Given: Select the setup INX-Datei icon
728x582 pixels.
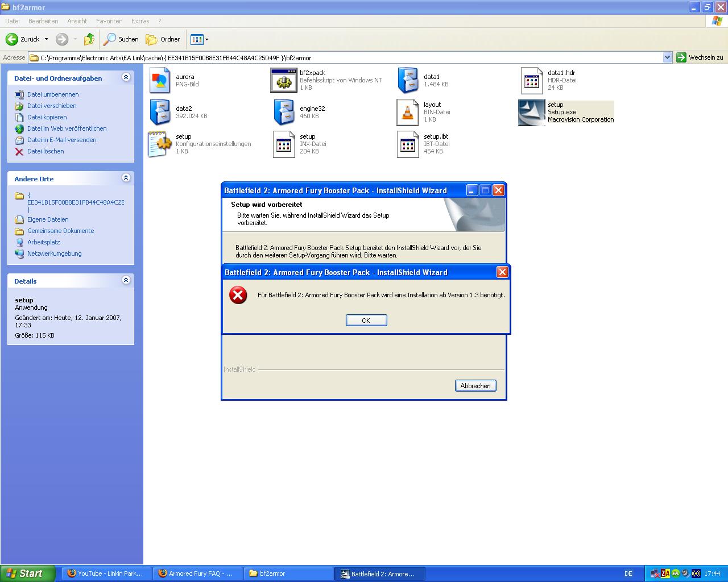Looking at the screenshot, I should pyautogui.click(x=284, y=144).
